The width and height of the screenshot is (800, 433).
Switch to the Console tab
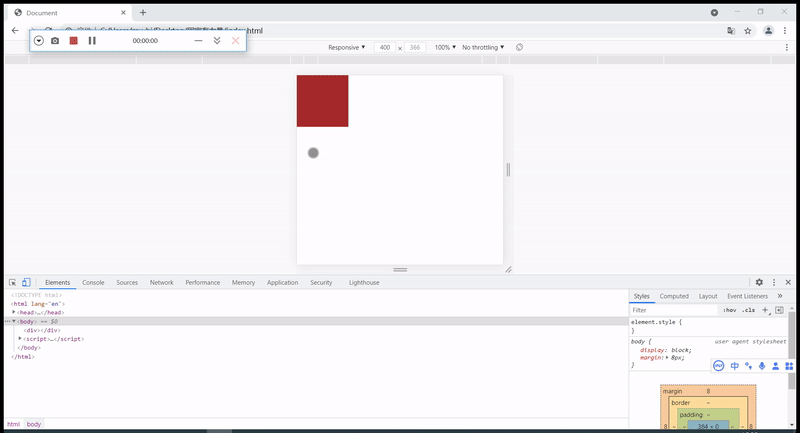pos(93,283)
